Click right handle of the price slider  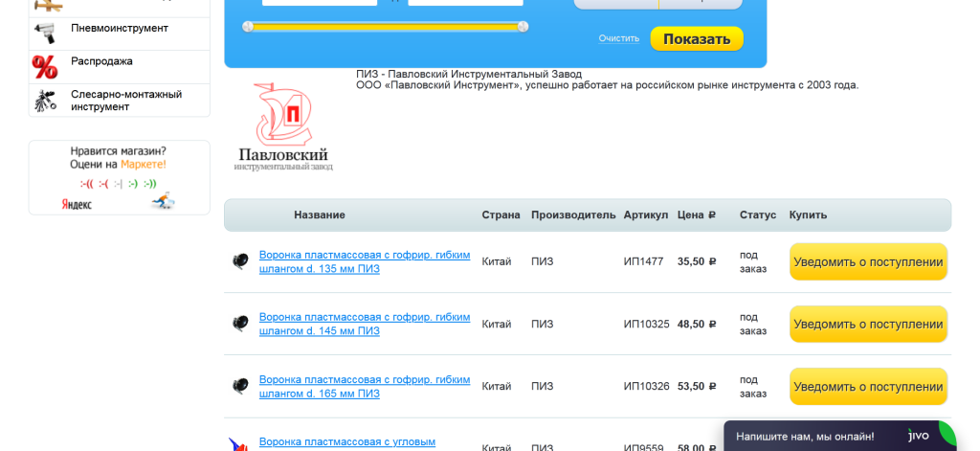click(x=523, y=26)
